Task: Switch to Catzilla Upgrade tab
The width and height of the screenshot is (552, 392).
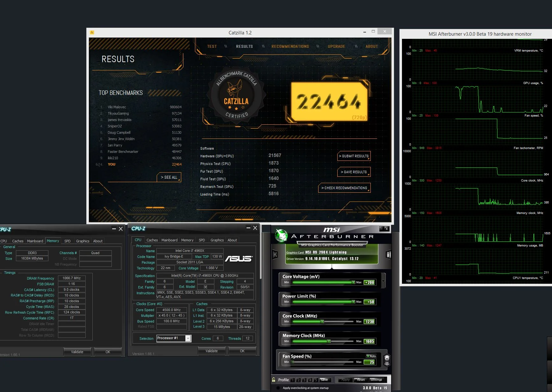Action: click(336, 46)
